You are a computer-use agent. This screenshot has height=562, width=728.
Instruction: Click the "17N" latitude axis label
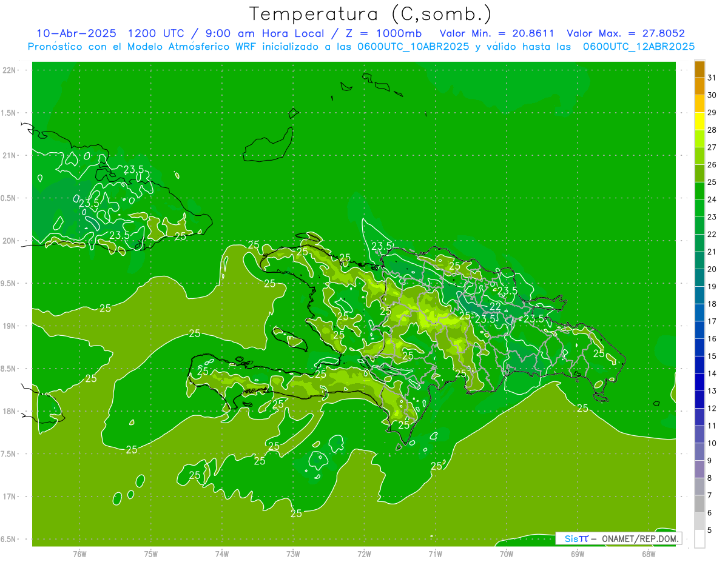tap(10, 497)
